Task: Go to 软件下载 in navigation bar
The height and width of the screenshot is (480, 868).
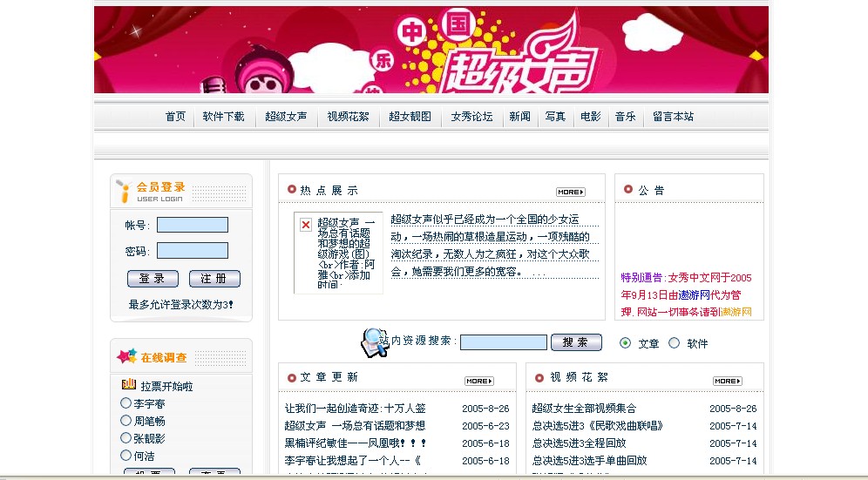Action: (223, 116)
